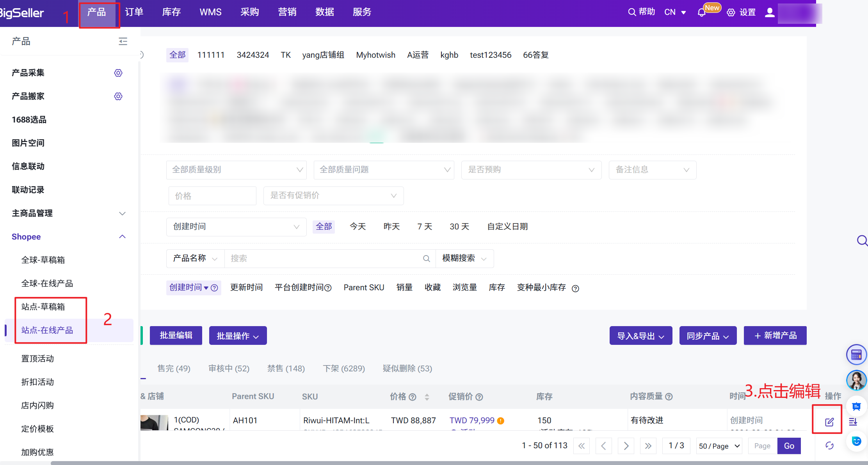This screenshot has height=465, width=868.
Task: Click the customer service avatar icon
Action: click(856, 380)
